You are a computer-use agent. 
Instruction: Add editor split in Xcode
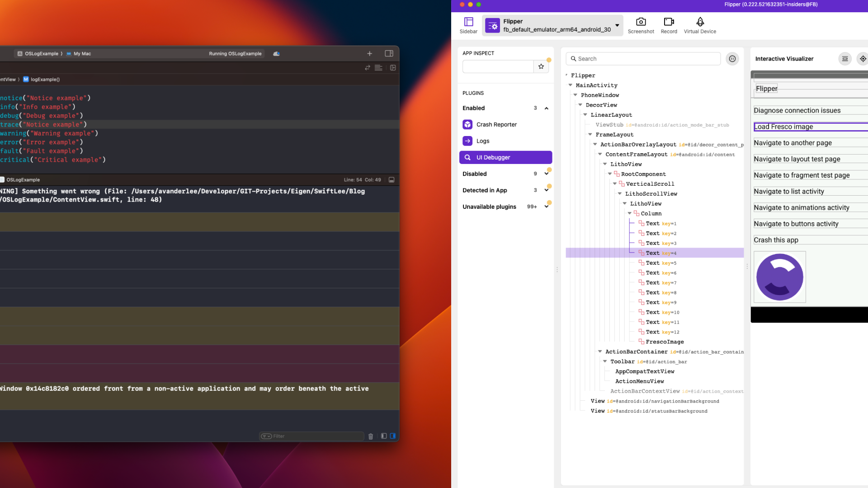click(x=393, y=68)
